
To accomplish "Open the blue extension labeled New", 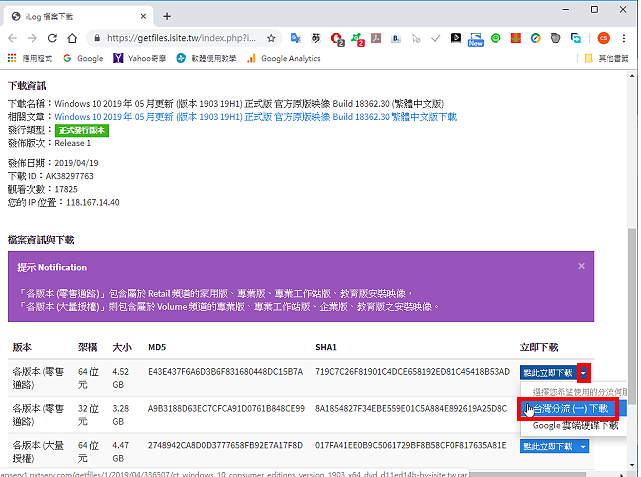I will [476, 40].
